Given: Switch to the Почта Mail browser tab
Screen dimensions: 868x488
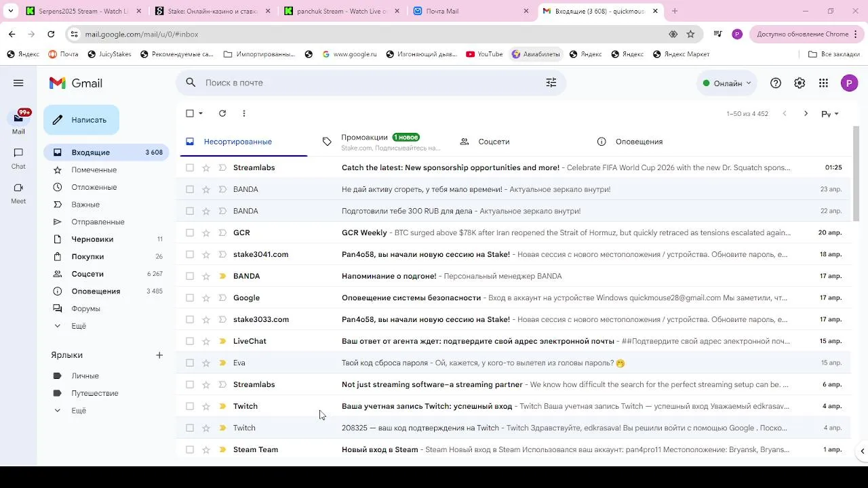Looking at the screenshot, I should tap(471, 11).
